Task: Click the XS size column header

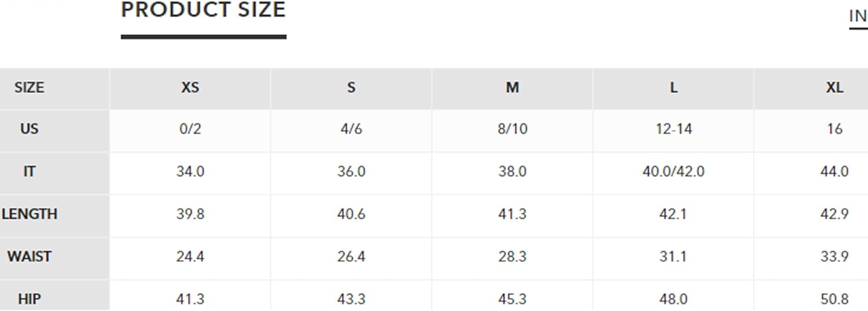Action: pyautogui.click(x=190, y=88)
